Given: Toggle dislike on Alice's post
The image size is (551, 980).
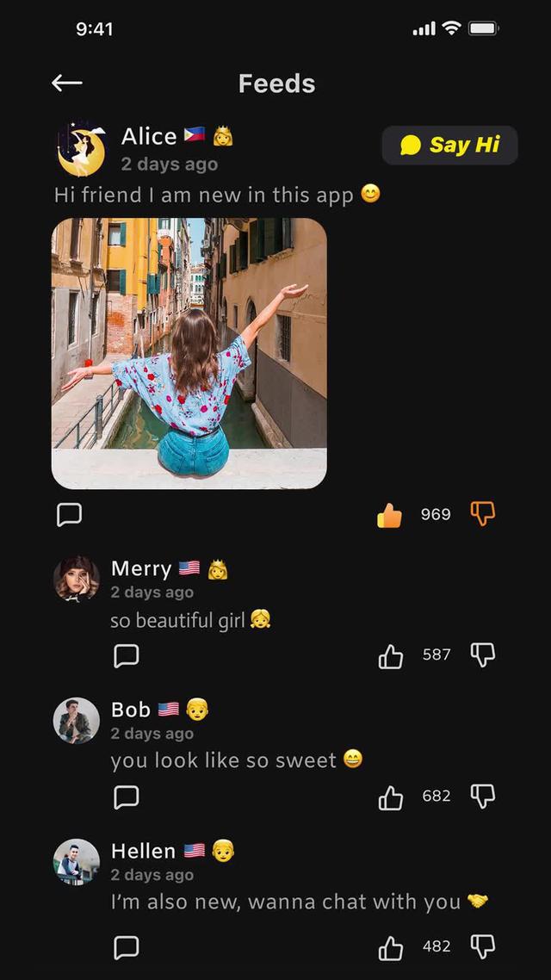Looking at the screenshot, I should [x=483, y=514].
